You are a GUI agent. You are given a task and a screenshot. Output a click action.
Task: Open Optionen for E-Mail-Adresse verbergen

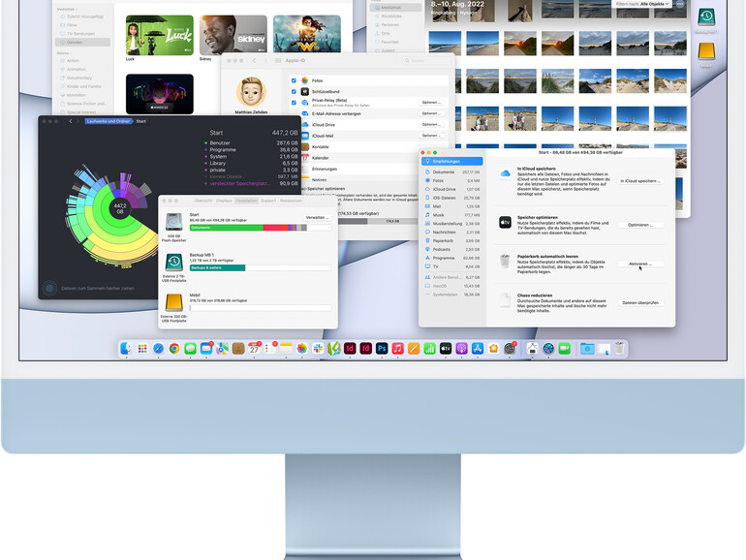(x=431, y=113)
